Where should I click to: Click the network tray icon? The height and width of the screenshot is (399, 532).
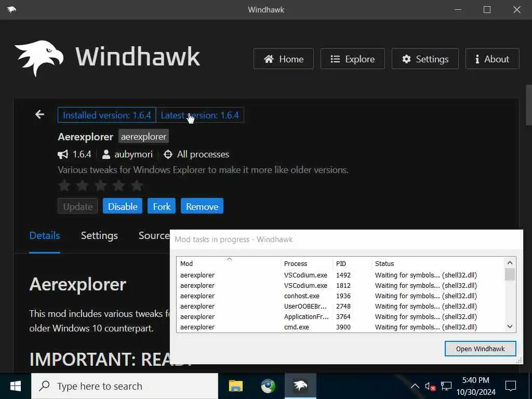446,386
